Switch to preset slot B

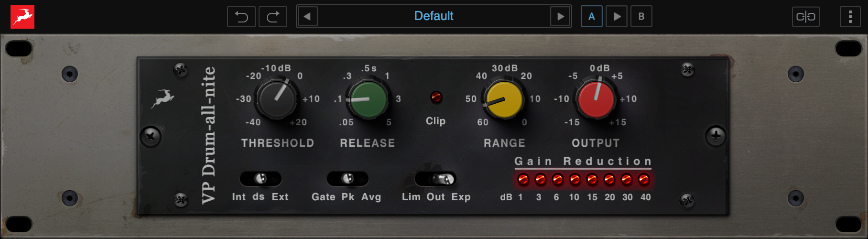(641, 17)
